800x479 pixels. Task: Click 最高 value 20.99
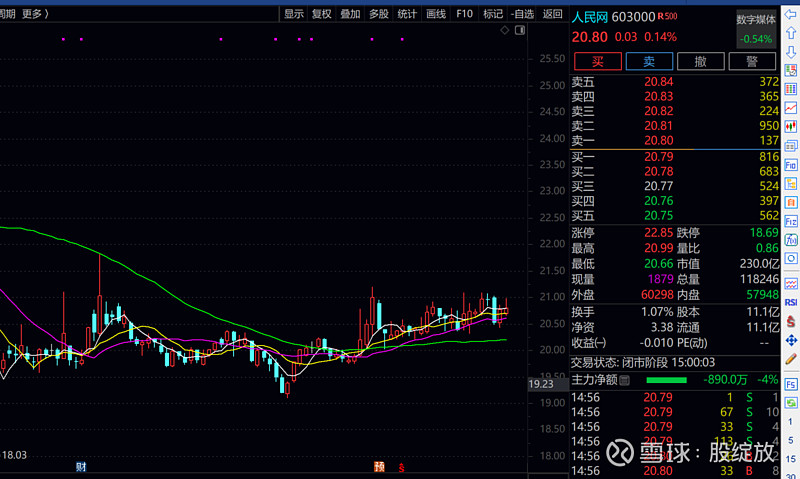point(659,248)
